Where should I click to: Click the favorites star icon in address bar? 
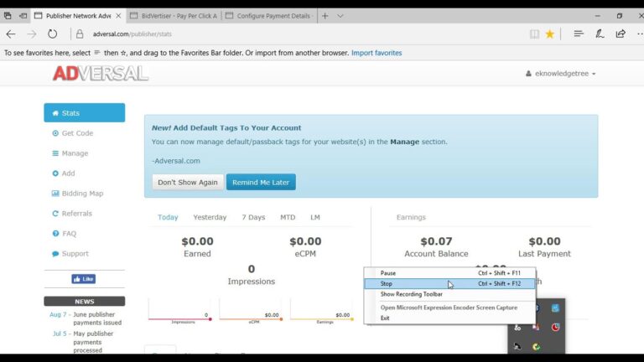click(550, 34)
